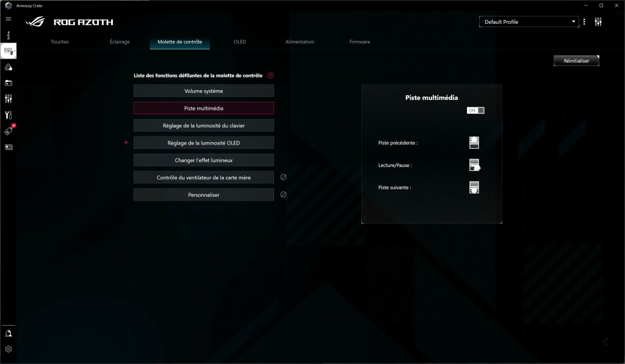Open the three-dot profile options menu
The height and width of the screenshot is (364, 625).
[584, 22]
